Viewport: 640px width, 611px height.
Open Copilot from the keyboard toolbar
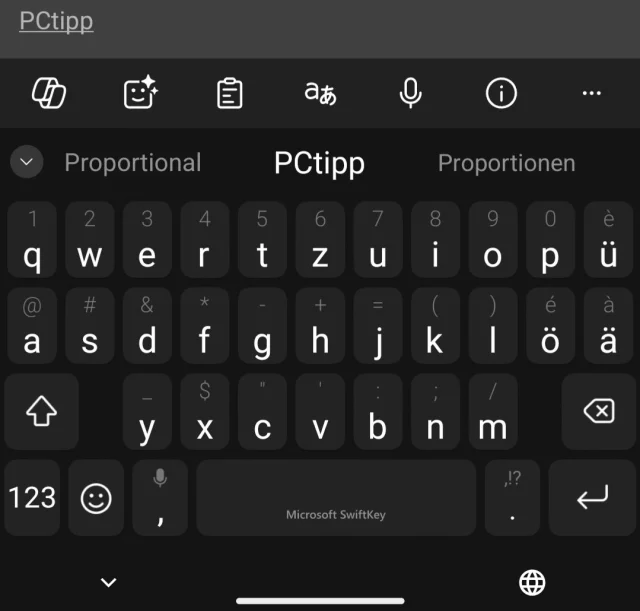[49, 93]
